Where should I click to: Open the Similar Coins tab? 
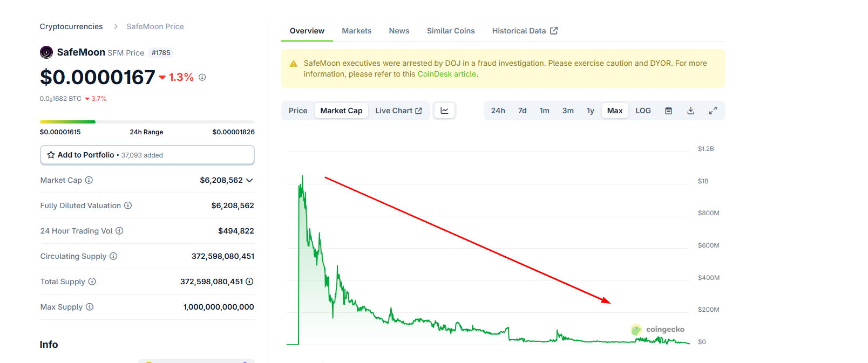450,31
